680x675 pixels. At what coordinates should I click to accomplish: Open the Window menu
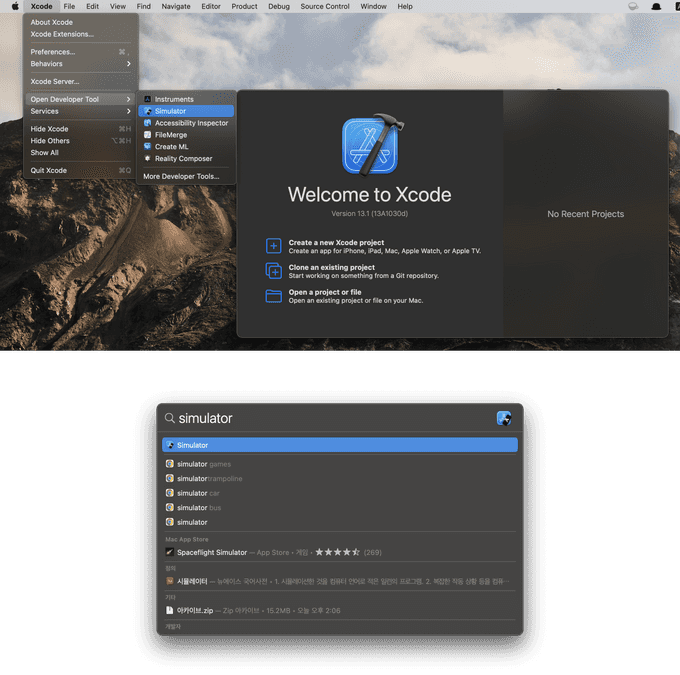373,6
